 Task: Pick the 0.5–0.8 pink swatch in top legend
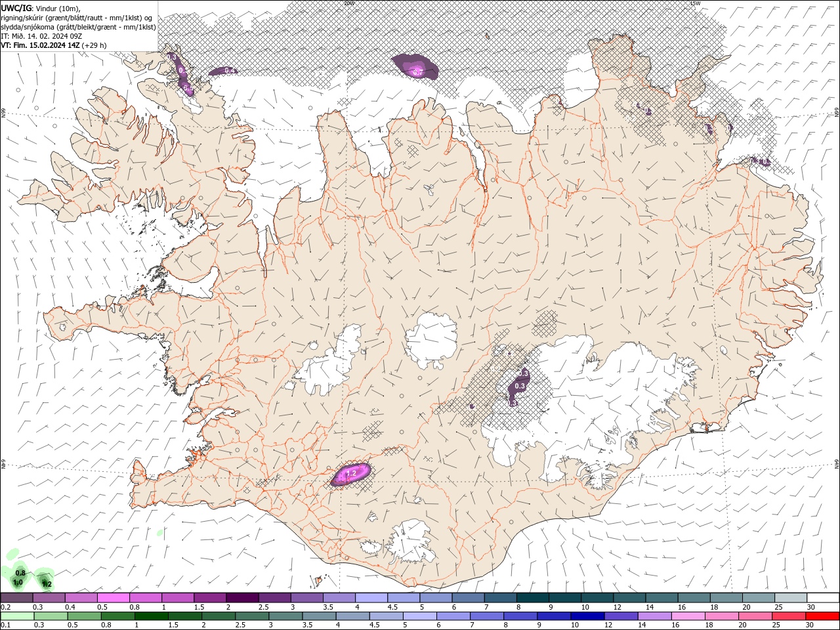point(113,598)
